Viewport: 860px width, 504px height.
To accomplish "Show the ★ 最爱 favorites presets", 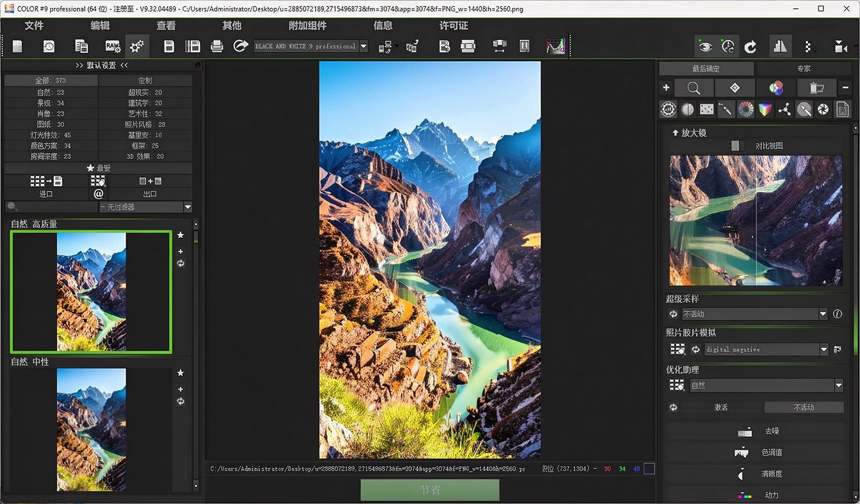I will click(99, 168).
